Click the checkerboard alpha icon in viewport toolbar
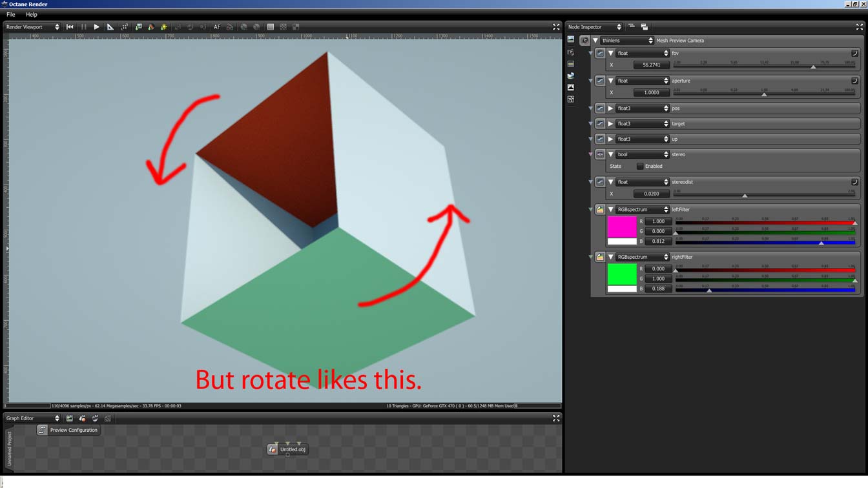The height and width of the screenshot is (488, 868). [283, 27]
